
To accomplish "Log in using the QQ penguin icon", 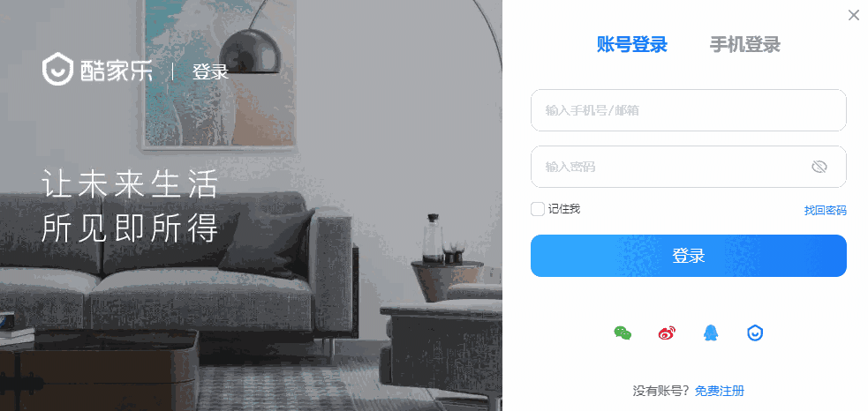I will point(711,333).
